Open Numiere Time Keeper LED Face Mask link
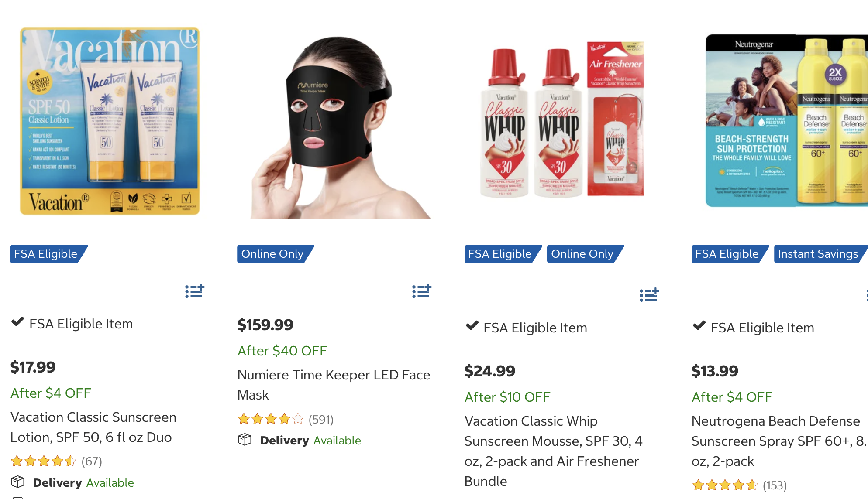The height and width of the screenshot is (499, 868). 334,385
